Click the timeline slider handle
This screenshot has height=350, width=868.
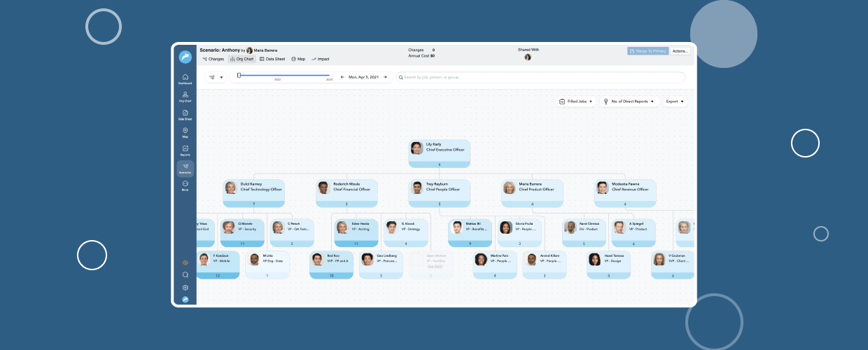[239, 75]
